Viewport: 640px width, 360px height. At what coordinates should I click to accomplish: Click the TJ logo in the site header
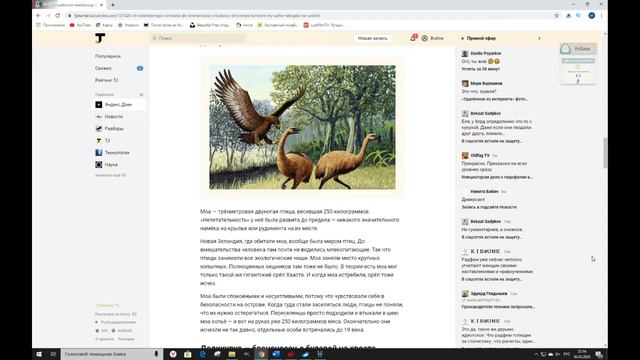tap(100, 38)
